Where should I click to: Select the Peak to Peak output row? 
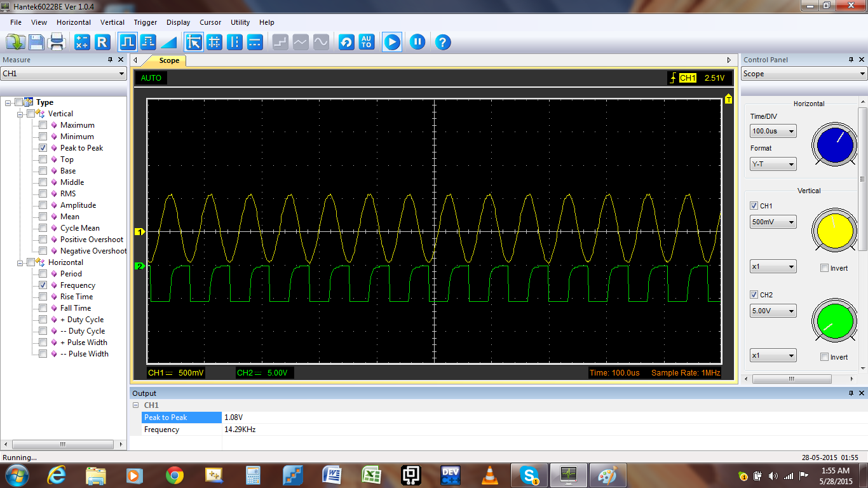pyautogui.click(x=166, y=417)
